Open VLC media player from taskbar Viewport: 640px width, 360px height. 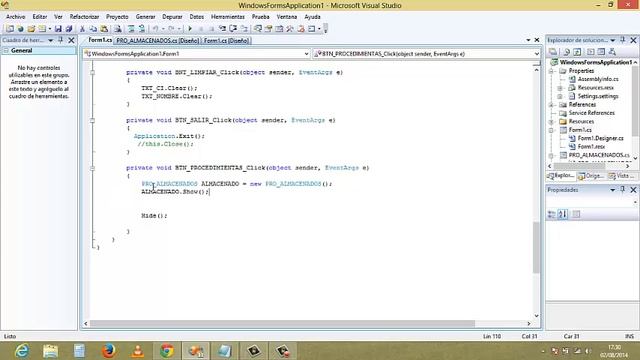tap(138, 351)
